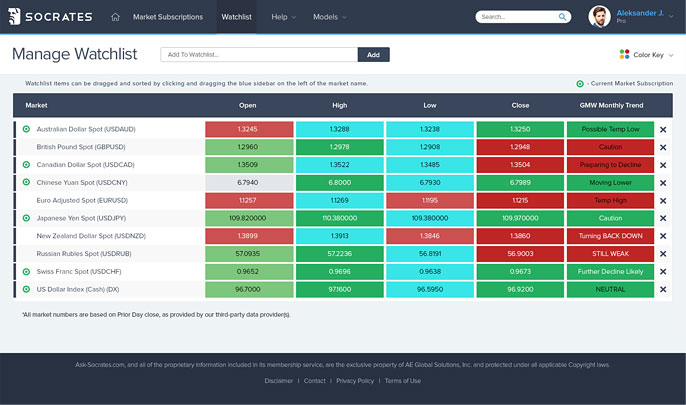Screen dimensions: 686x405
Task: Click the Moving Lower trend cell
Action: point(610,182)
